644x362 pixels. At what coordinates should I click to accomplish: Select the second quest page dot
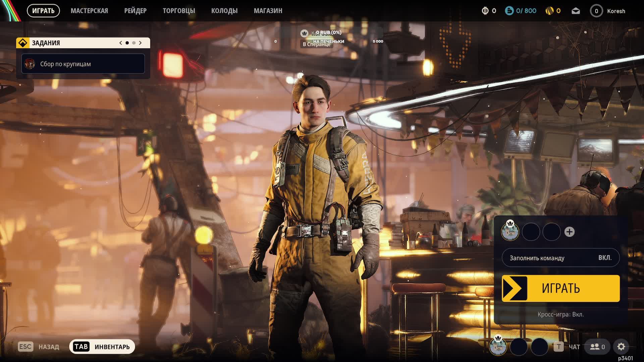(134, 43)
